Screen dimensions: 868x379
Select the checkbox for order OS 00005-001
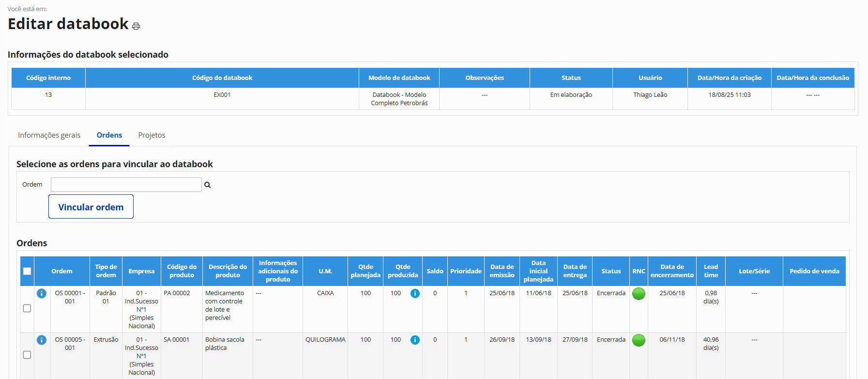(27, 355)
